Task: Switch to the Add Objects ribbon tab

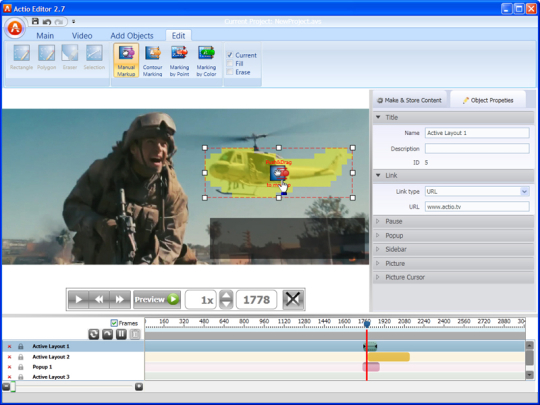Action: point(132,36)
